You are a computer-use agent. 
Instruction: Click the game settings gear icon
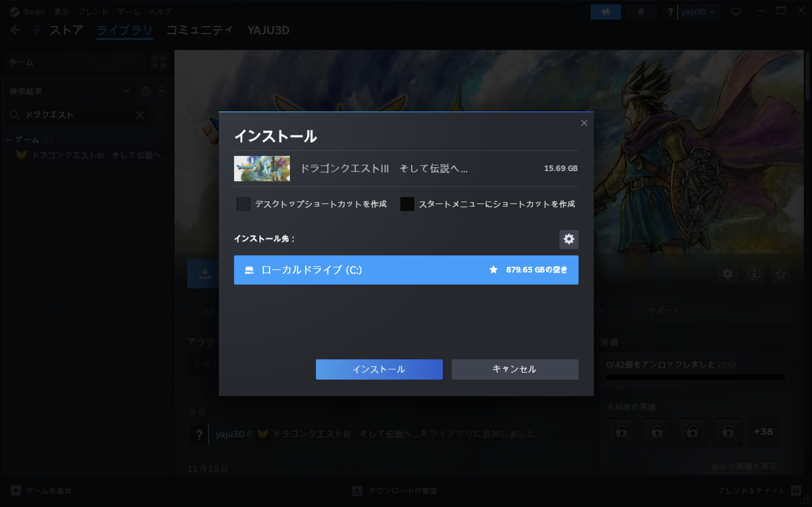click(x=727, y=274)
